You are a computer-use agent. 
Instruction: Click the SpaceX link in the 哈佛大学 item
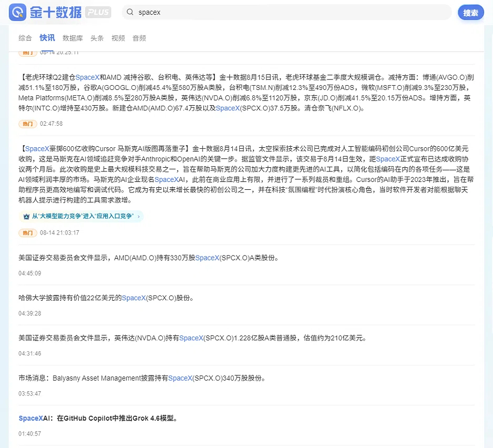133,298
